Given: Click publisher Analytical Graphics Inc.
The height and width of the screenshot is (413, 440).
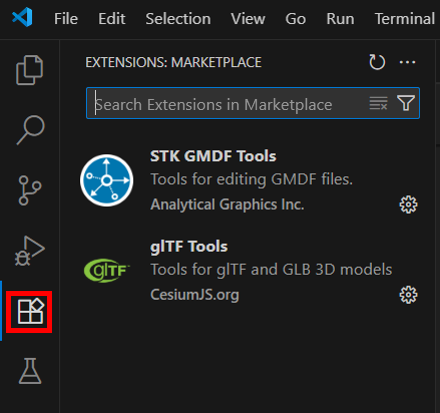Looking at the screenshot, I should (227, 204).
